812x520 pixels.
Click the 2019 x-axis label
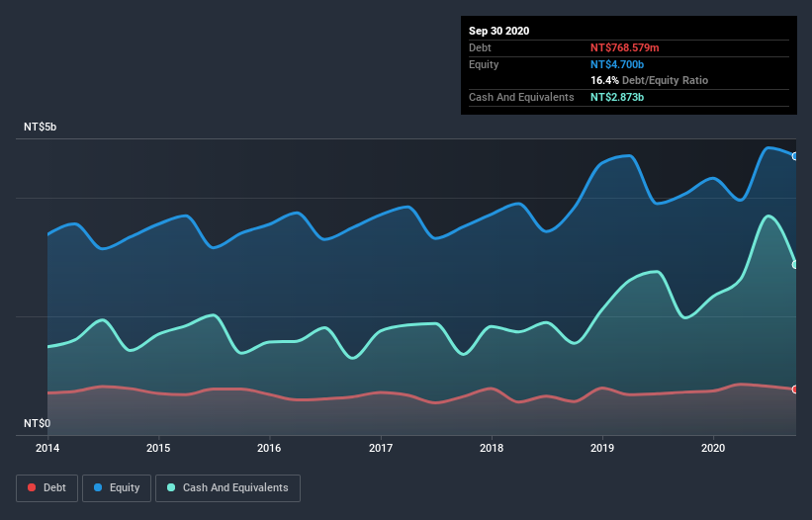602,448
